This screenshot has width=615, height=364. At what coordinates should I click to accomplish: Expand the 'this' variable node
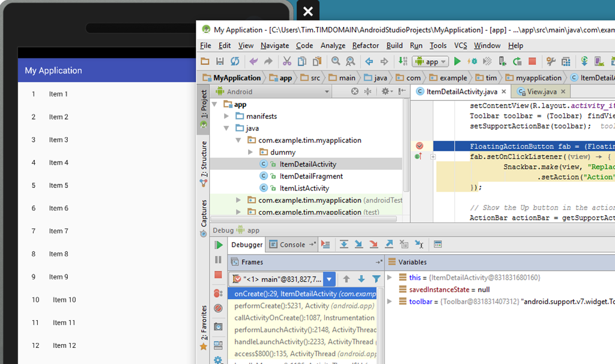389,278
